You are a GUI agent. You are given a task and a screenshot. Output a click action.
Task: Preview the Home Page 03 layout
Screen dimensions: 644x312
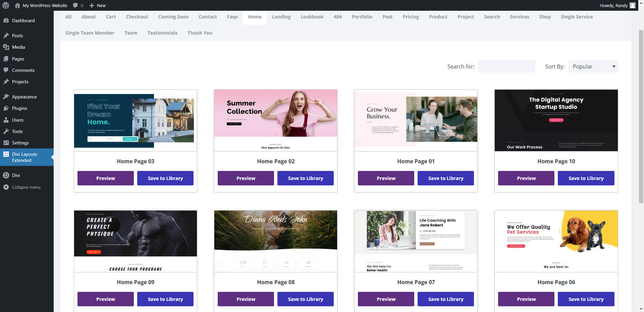(105, 178)
